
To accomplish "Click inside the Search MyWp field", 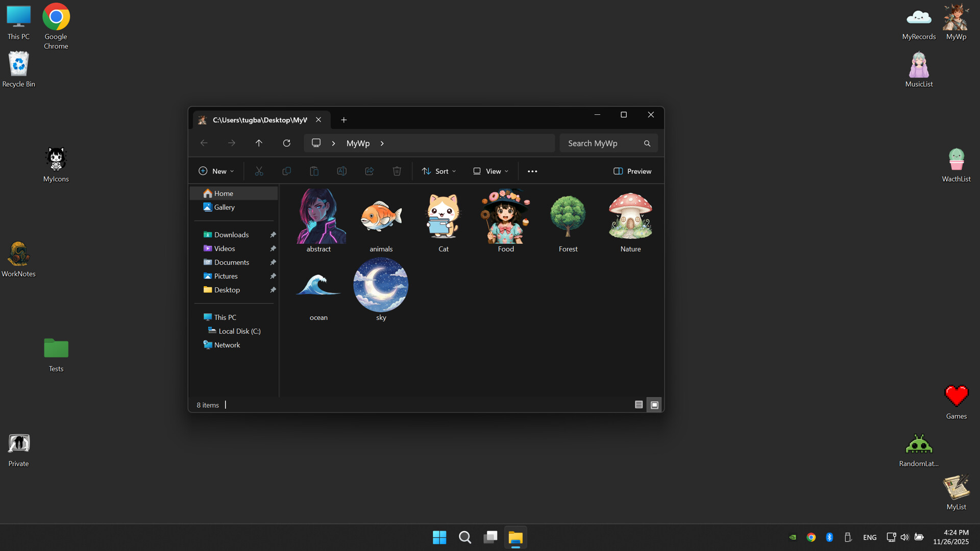I will 602,143.
